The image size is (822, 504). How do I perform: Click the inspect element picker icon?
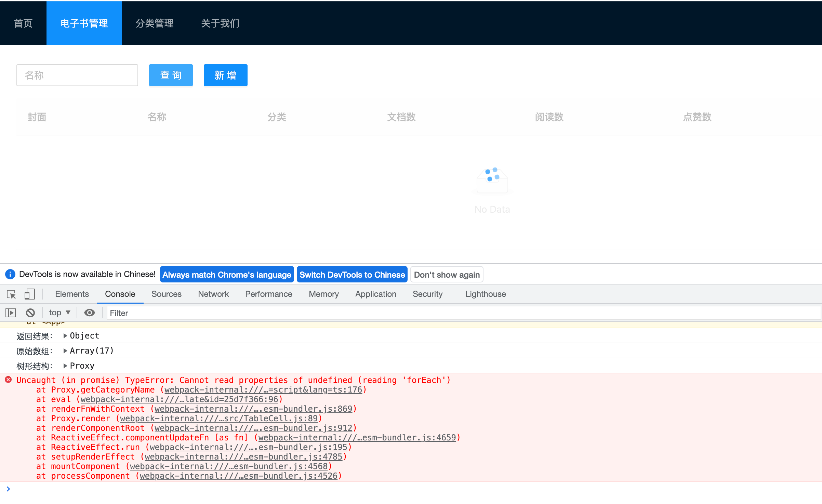(x=11, y=294)
